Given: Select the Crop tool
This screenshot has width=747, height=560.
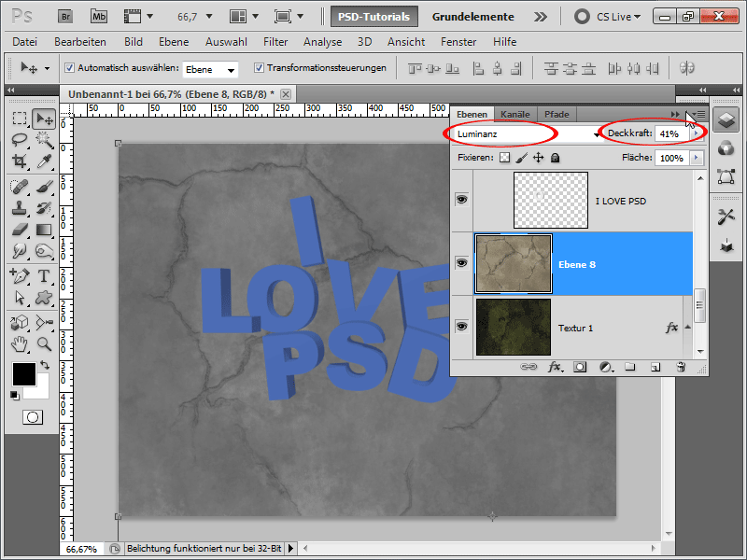Looking at the screenshot, I should (20, 161).
